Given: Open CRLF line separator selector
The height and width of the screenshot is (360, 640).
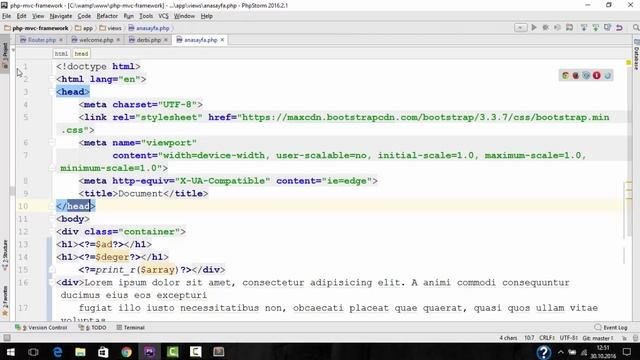Looking at the screenshot, I should tap(547, 338).
